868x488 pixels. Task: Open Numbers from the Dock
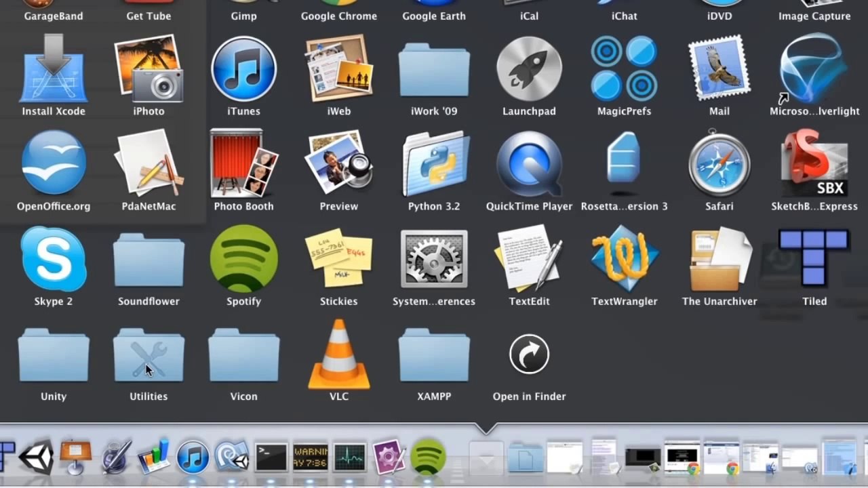tap(154, 457)
